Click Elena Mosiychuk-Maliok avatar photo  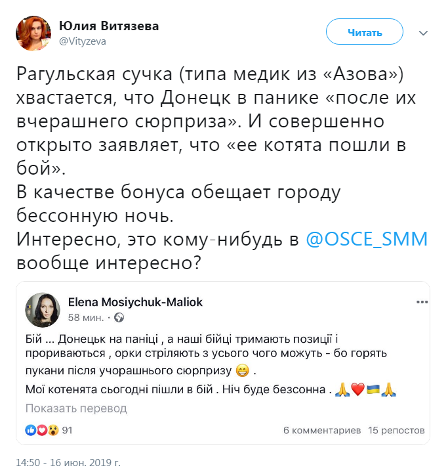43,310
